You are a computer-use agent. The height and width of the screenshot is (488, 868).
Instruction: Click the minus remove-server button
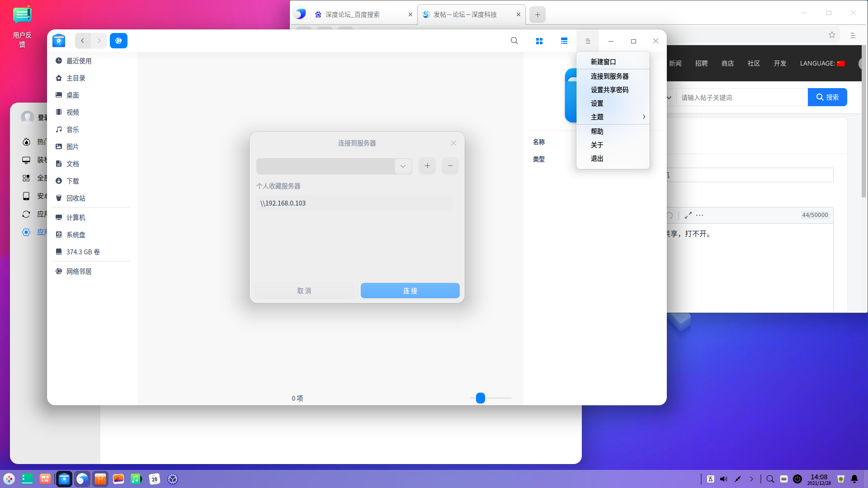pos(450,166)
